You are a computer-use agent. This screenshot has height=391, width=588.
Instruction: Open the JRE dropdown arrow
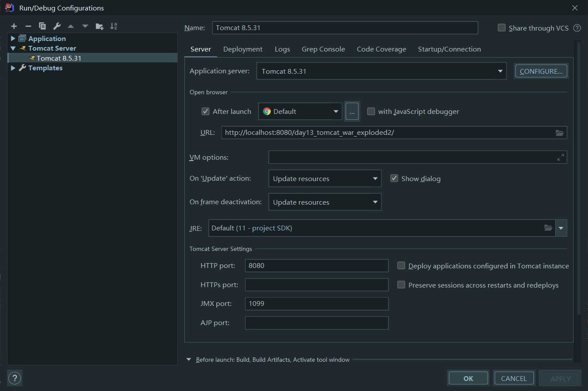(561, 228)
